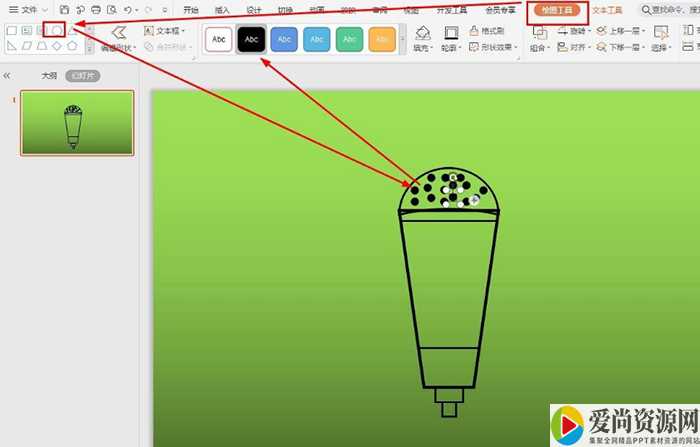The image size is (700, 447).
Task: Click the Undo arrow icon
Action: coord(127,9)
